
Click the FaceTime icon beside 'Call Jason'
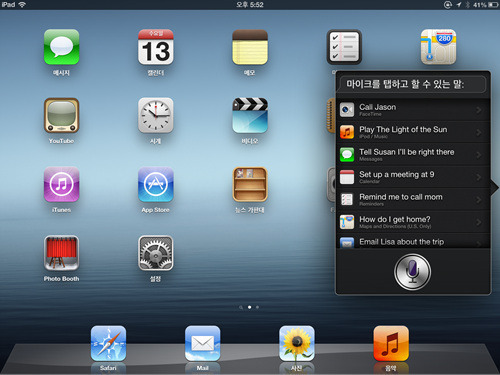pos(347,110)
